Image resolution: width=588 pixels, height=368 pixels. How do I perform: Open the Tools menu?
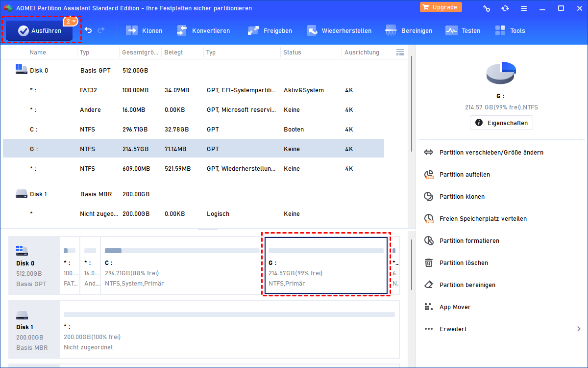[x=510, y=30]
